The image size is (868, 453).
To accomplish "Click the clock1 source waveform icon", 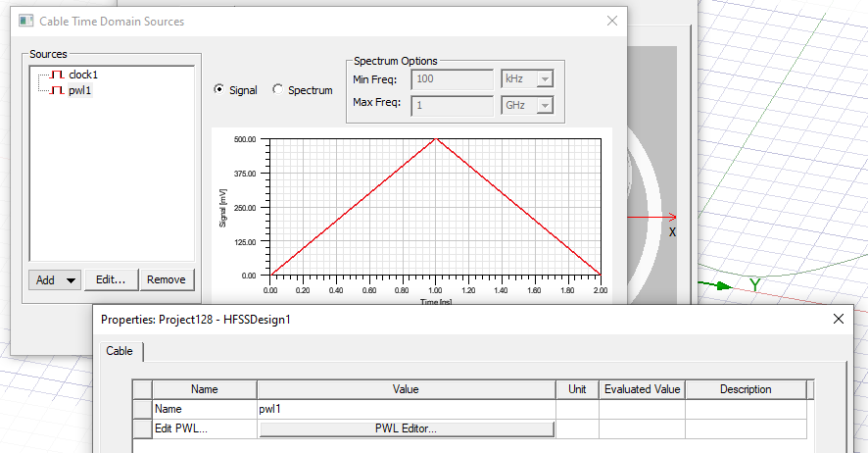I will (x=58, y=75).
